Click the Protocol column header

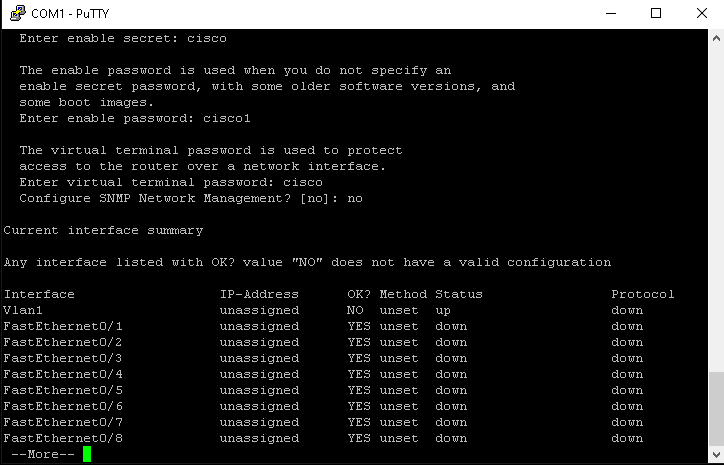pos(643,294)
